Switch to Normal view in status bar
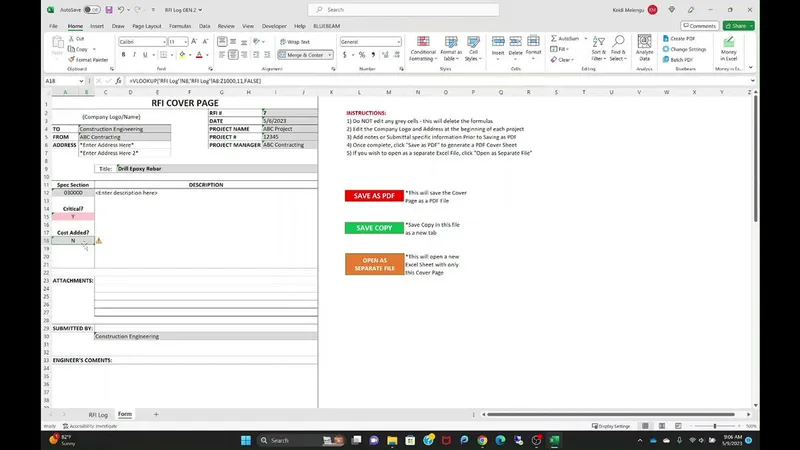 [x=645, y=426]
